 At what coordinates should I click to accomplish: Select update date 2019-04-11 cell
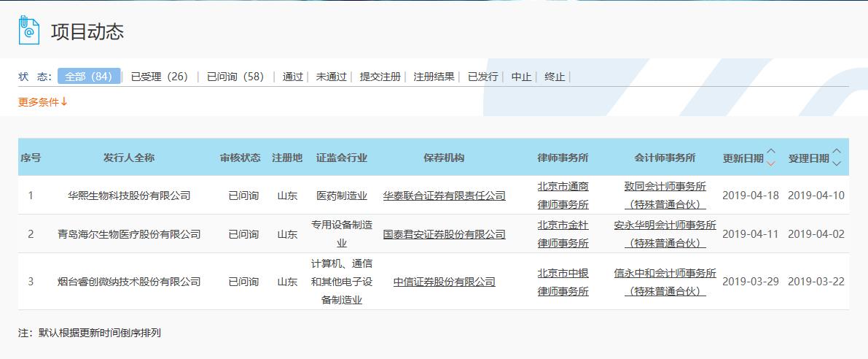750,234
